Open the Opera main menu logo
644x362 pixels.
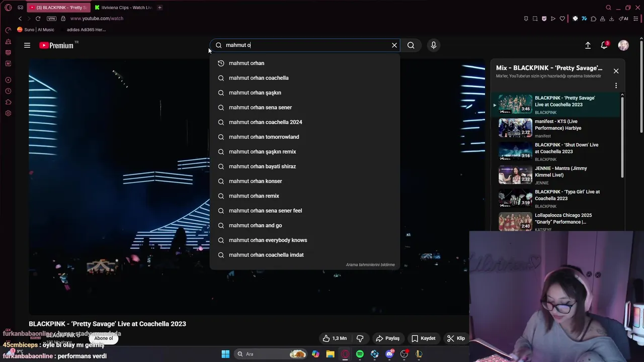[x=8, y=8]
